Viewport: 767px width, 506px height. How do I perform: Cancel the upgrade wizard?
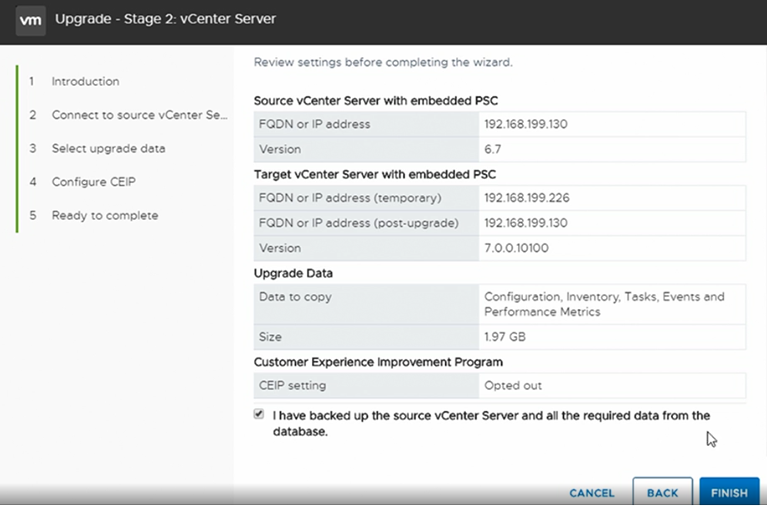click(x=592, y=493)
